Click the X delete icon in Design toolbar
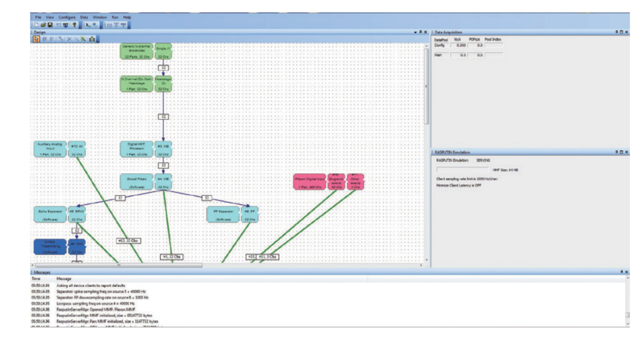Image resolution: width=644 pixels, height=340 pixels. tap(69, 39)
